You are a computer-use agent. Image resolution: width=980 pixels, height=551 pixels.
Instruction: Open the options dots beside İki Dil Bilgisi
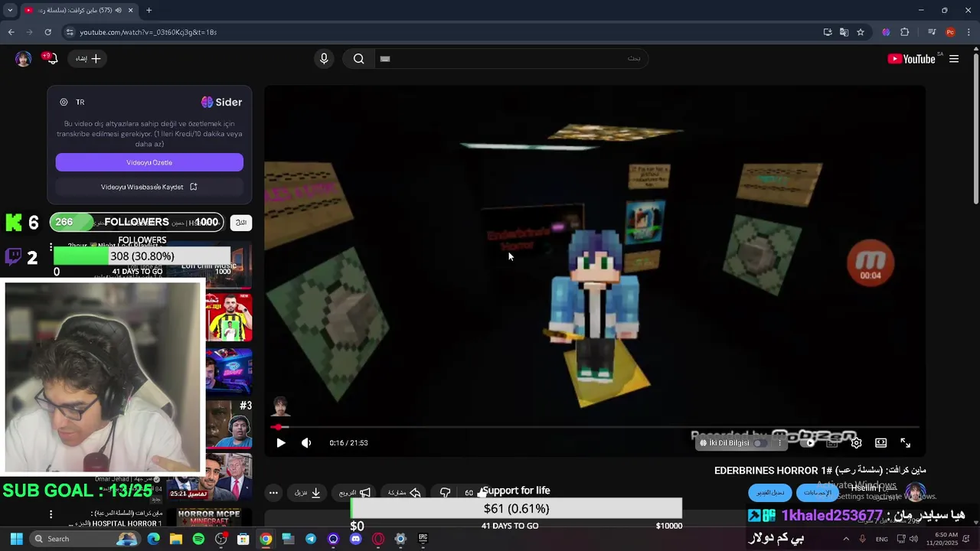[779, 443]
